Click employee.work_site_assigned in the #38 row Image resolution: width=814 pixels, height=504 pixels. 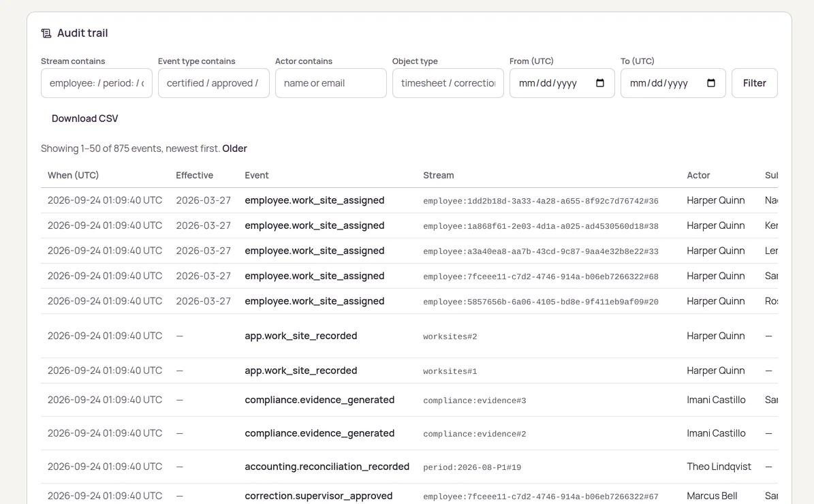coord(315,225)
